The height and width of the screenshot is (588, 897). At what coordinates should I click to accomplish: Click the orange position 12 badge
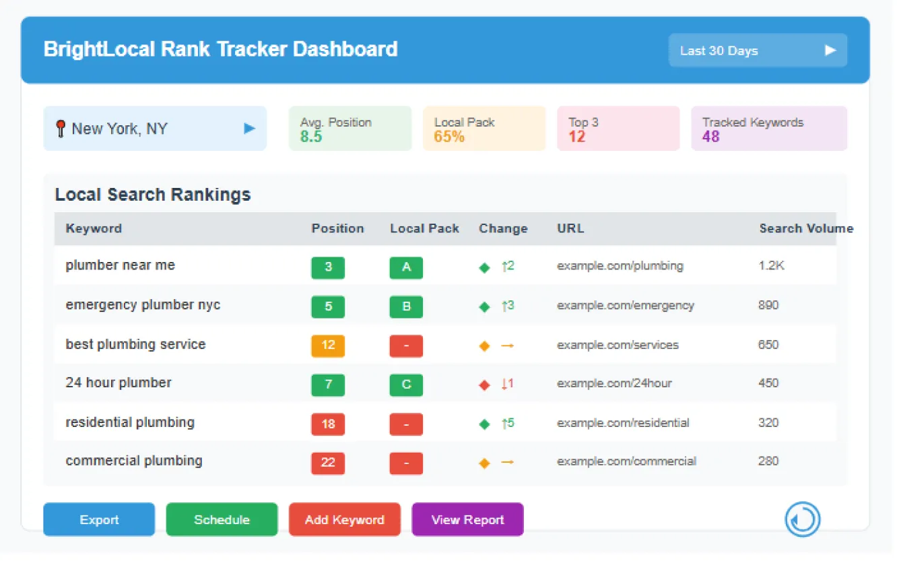(x=327, y=346)
